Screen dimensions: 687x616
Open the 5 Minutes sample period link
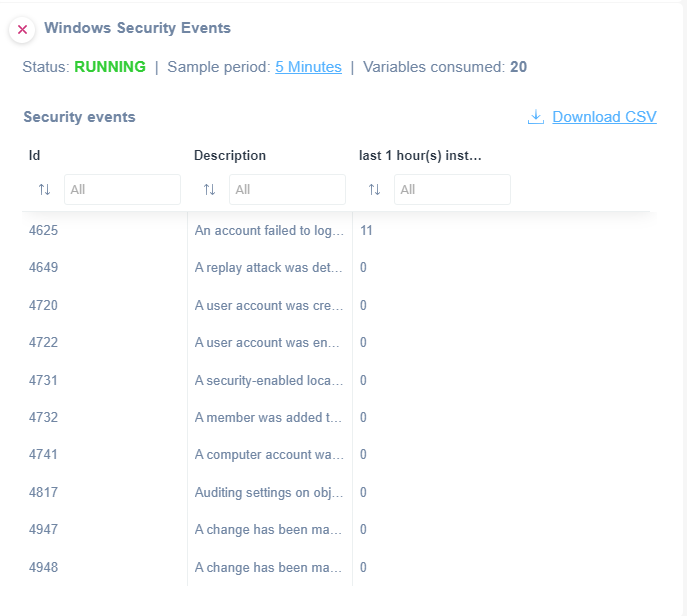308,67
